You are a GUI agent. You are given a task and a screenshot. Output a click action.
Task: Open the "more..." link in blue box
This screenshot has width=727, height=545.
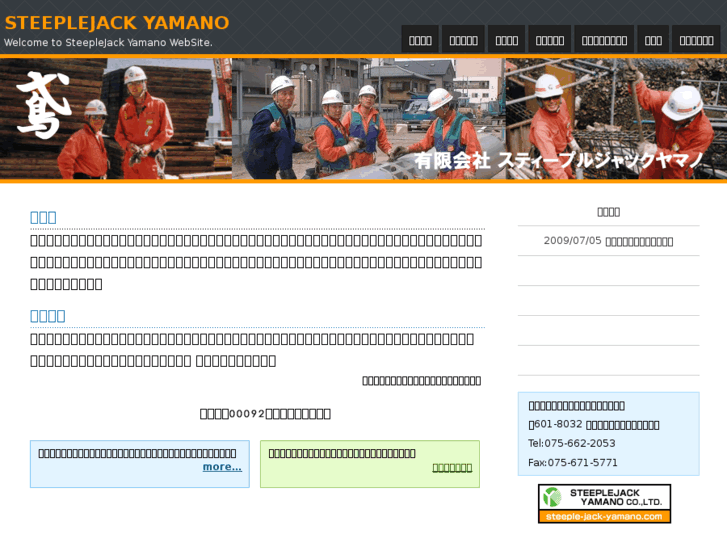tap(222, 467)
